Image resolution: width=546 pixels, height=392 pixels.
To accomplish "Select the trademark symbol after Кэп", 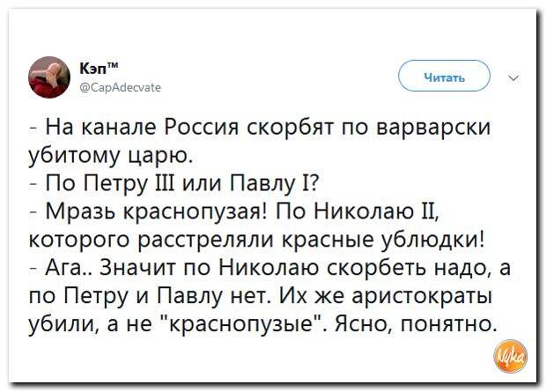I will [113, 65].
